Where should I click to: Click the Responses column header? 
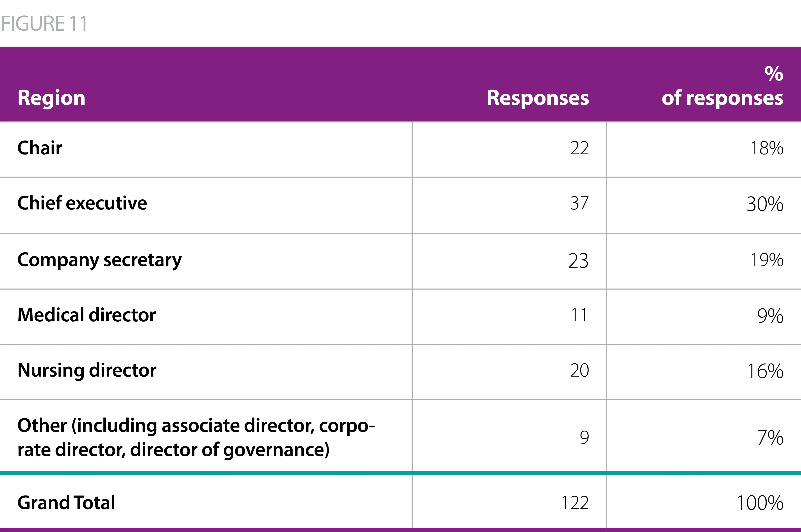point(537,98)
